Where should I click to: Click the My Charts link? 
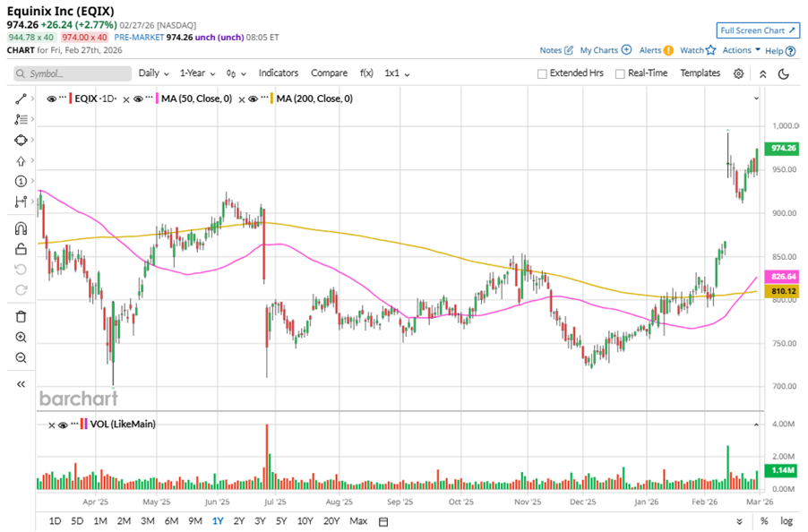click(598, 50)
